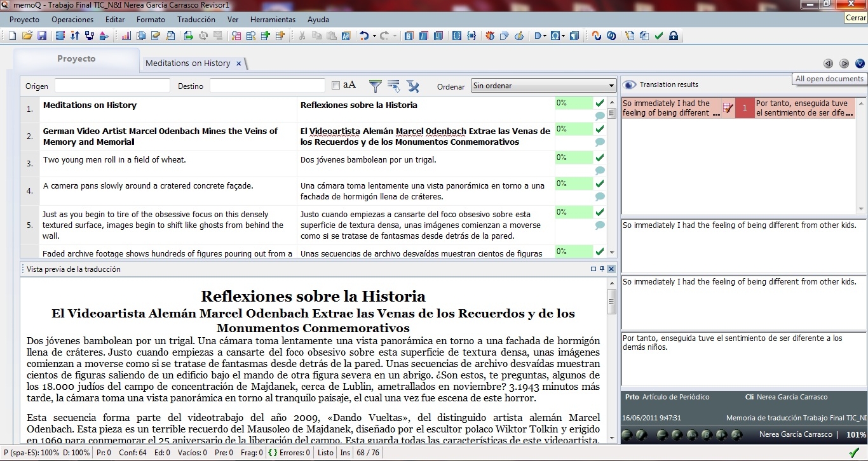Click in the Origen filter field

pos(112,86)
